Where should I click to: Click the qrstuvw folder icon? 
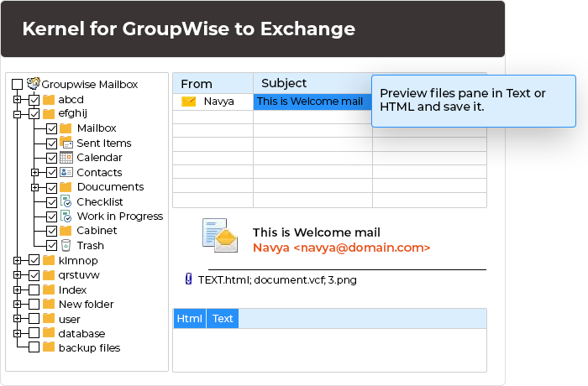49,275
